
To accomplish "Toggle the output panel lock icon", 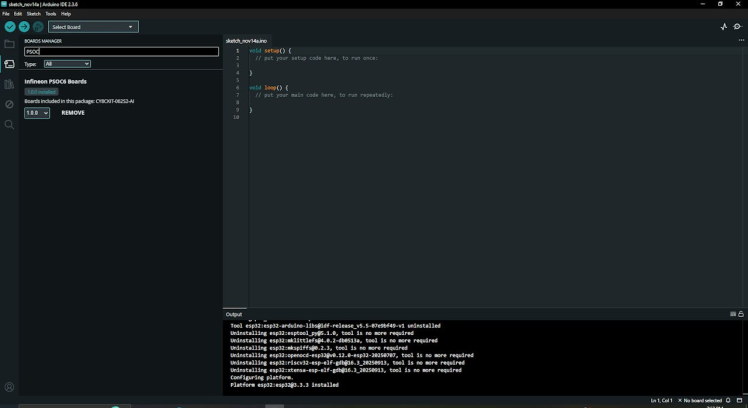I will tap(741, 314).
